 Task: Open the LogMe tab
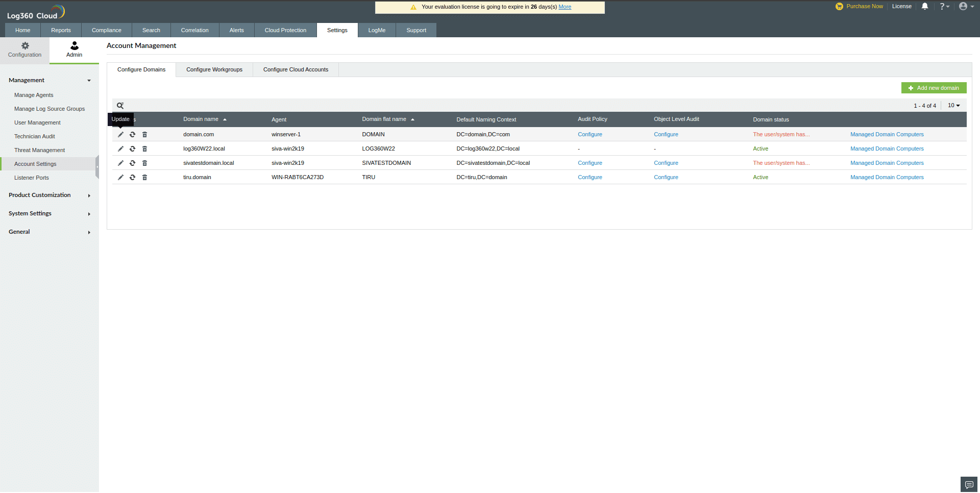[x=377, y=30]
